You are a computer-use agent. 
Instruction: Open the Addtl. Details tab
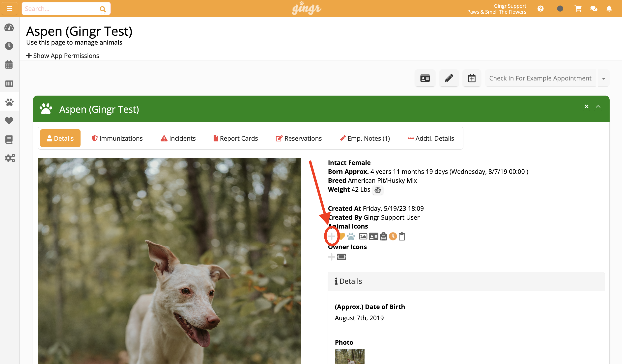coord(431,138)
